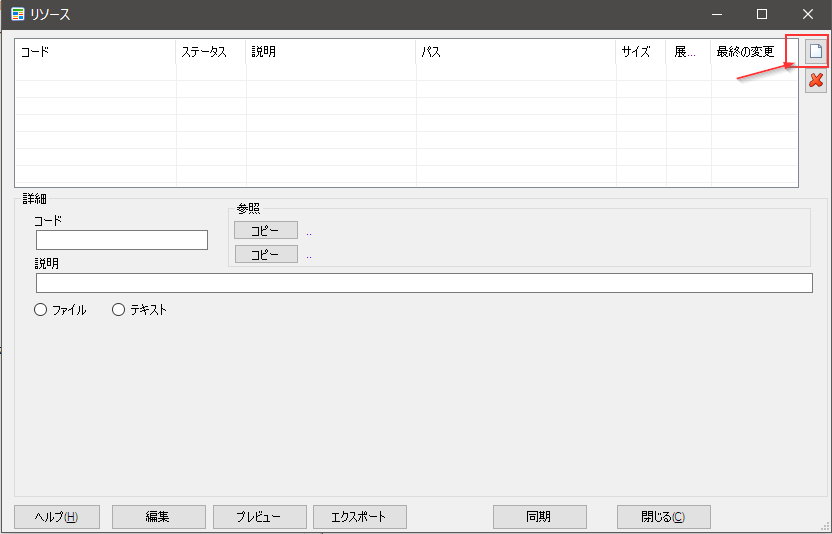
Task: Click the second コピー button in 参照
Action: 266,254
